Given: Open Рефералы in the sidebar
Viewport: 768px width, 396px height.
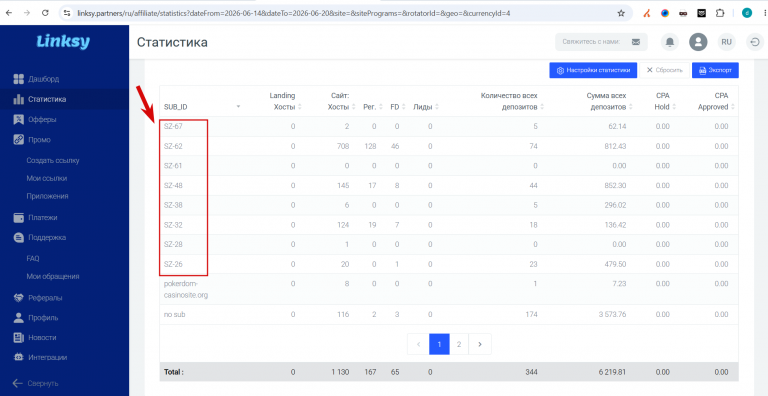Looking at the screenshot, I should (45, 297).
